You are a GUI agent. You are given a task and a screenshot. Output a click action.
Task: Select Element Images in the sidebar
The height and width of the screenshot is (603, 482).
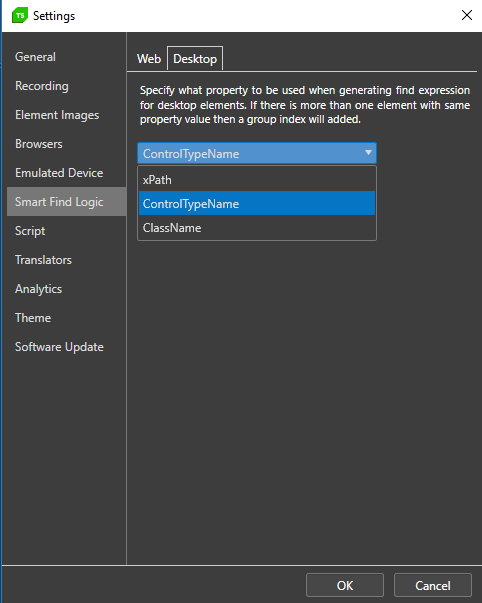tap(57, 115)
